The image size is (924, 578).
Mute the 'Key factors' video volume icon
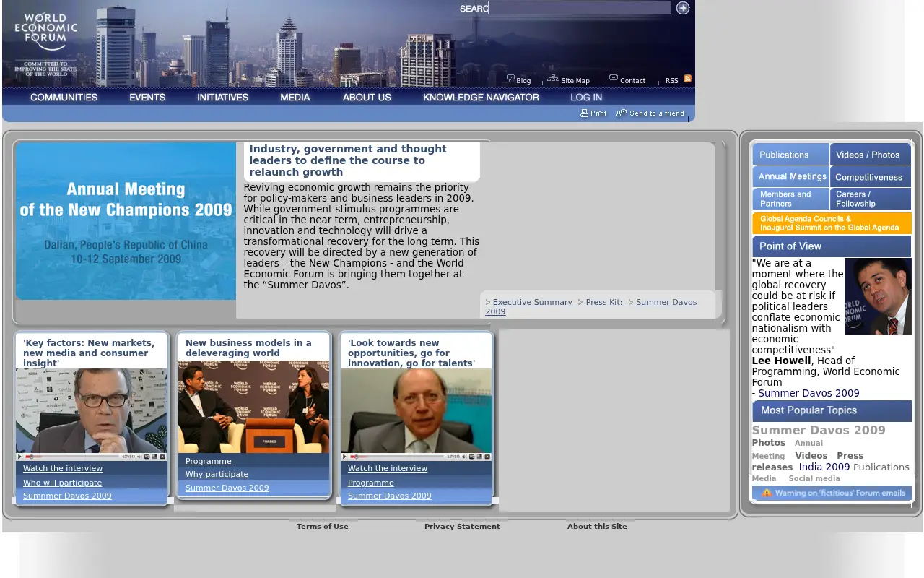(x=139, y=457)
